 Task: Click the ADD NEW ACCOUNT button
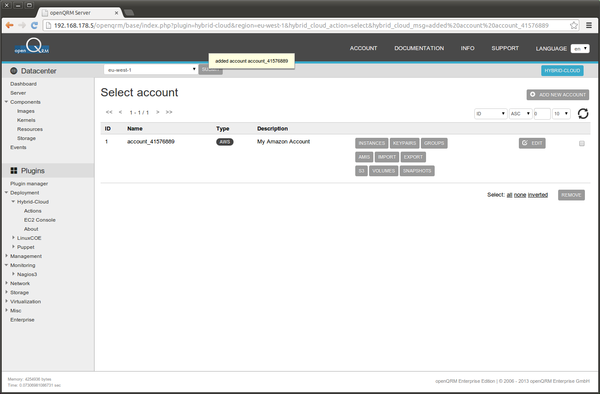click(558, 94)
